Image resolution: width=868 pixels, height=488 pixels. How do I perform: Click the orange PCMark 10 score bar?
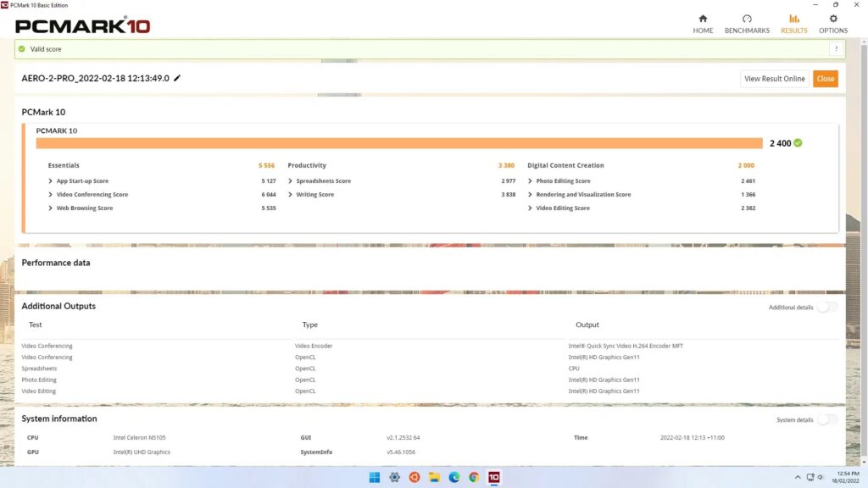click(398, 143)
